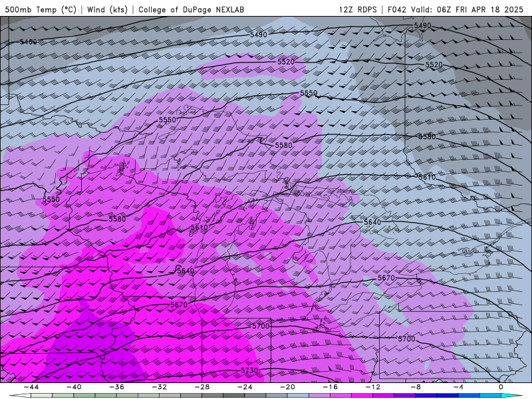Click the -36 colorbar tick label

pyautogui.click(x=116, y=387)
